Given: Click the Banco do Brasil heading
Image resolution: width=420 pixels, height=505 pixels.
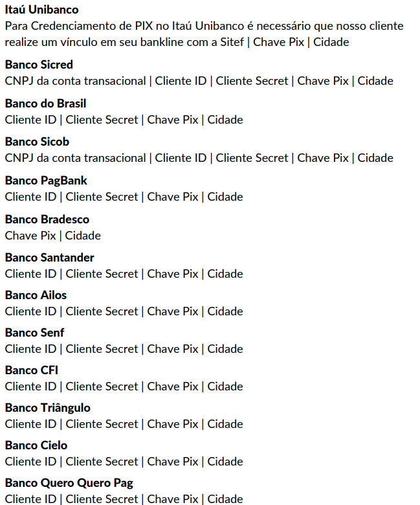Looking at the screenshot, I should point(45,104).
